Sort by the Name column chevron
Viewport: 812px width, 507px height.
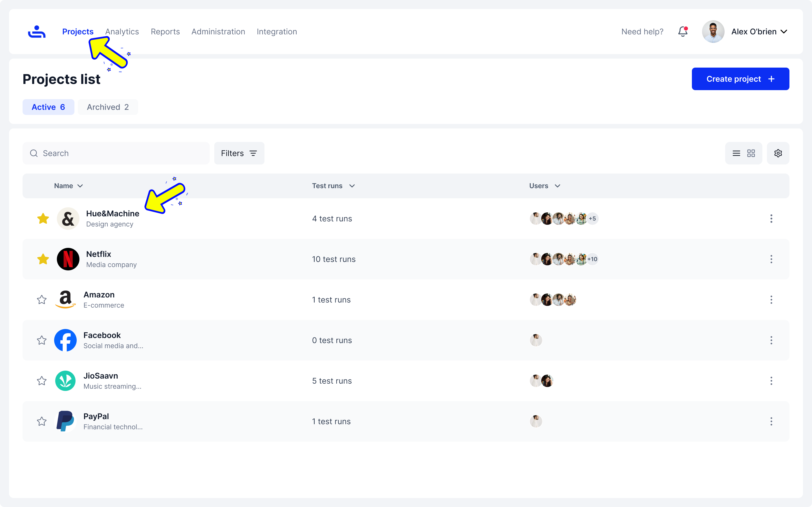[80, 186]
